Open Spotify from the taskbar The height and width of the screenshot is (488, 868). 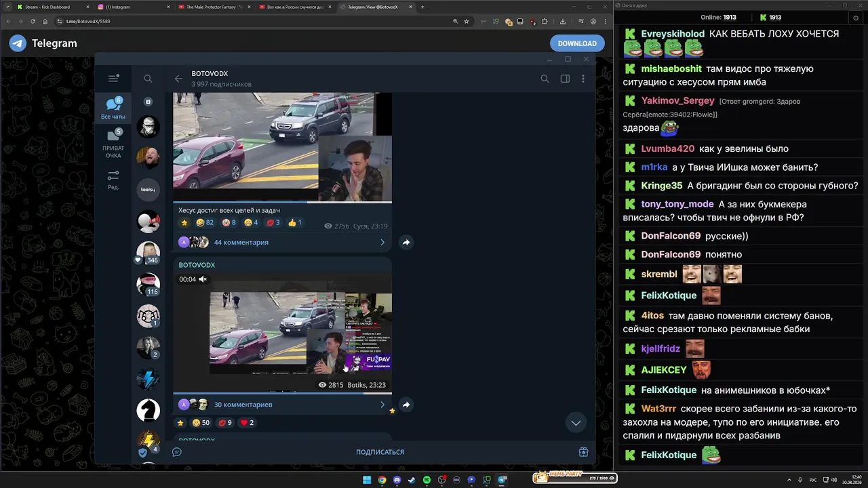tap(427, 480)
